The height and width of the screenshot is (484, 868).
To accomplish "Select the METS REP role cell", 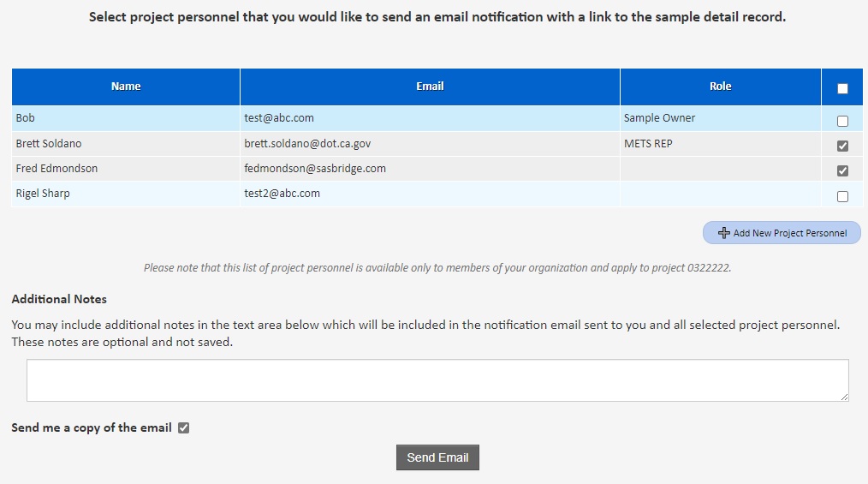I will coord(648,144).
